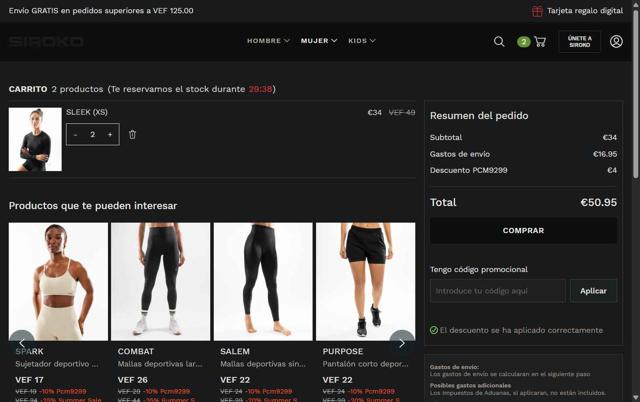This screenshot has width=640, height=402.
Task: Click the SIROKO logo
Action: (46, 41)
